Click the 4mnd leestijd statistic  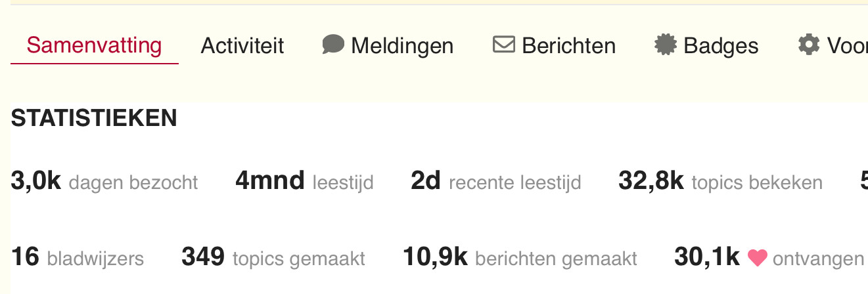coord(304,181)
